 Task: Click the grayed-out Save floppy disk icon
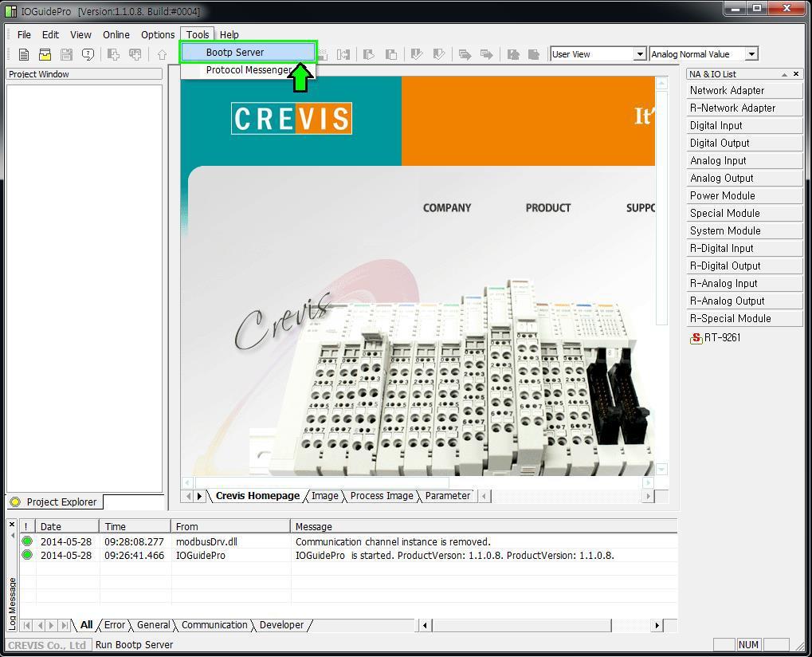(66, 54)
